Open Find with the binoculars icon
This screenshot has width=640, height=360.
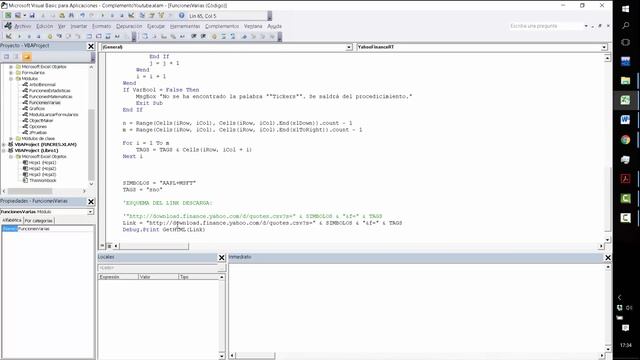[x=71, y=16]
